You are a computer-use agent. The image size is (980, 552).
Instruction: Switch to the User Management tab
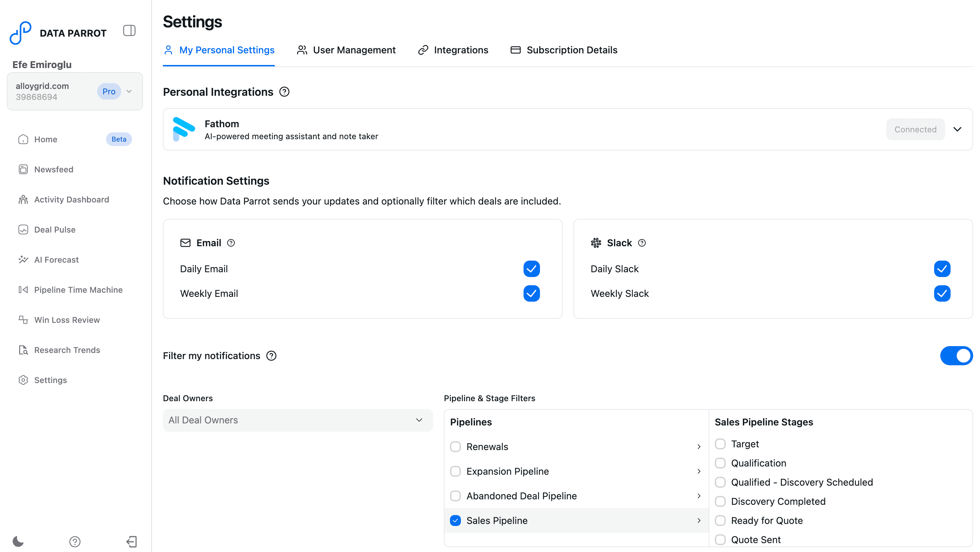click(354, 50)
